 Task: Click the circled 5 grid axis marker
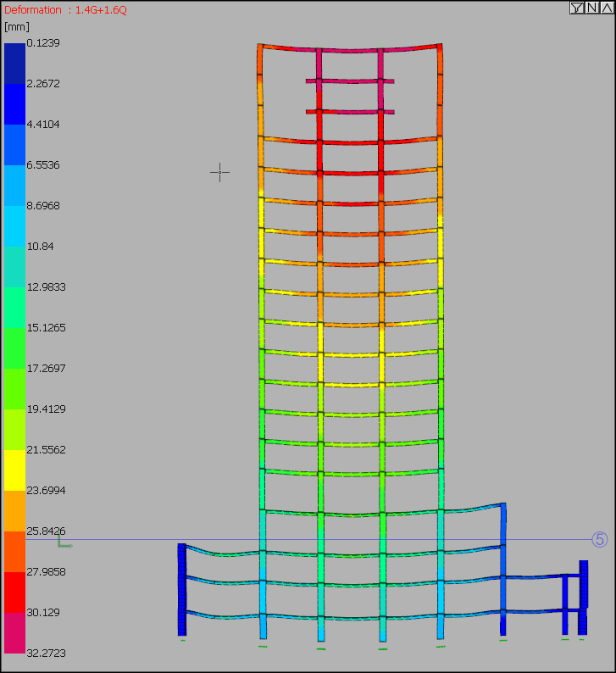tap(600, 539)
